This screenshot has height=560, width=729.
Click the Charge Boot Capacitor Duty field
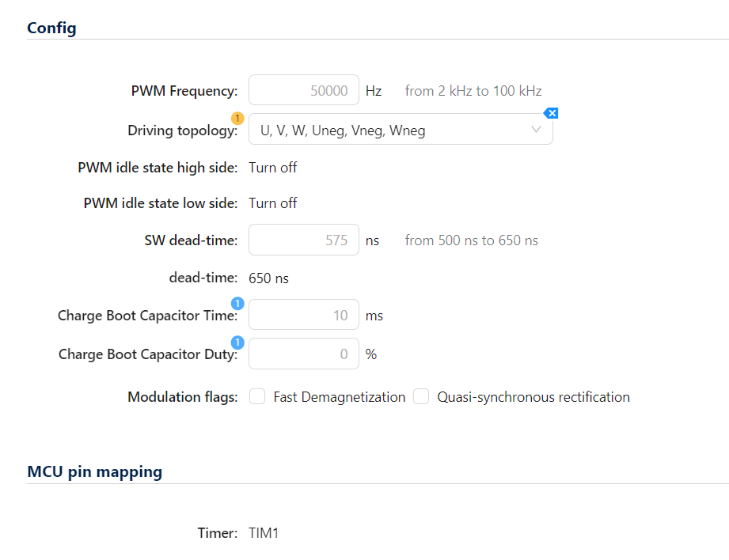(304, 354)
